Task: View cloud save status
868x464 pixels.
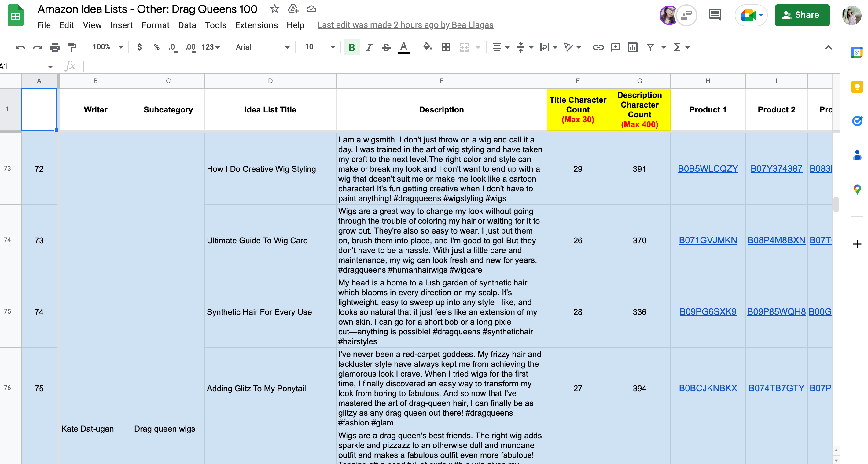Action: [311, 9]
